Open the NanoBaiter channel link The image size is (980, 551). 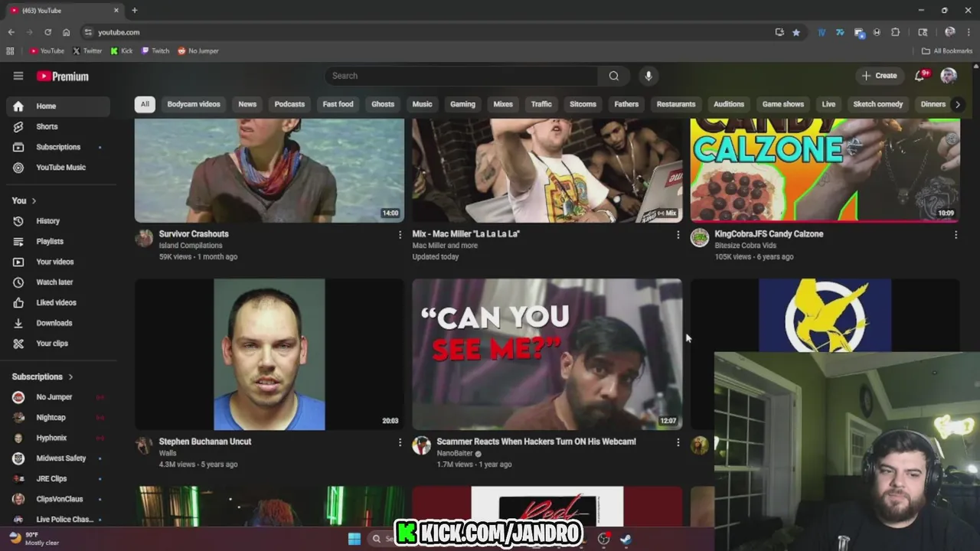455,453
